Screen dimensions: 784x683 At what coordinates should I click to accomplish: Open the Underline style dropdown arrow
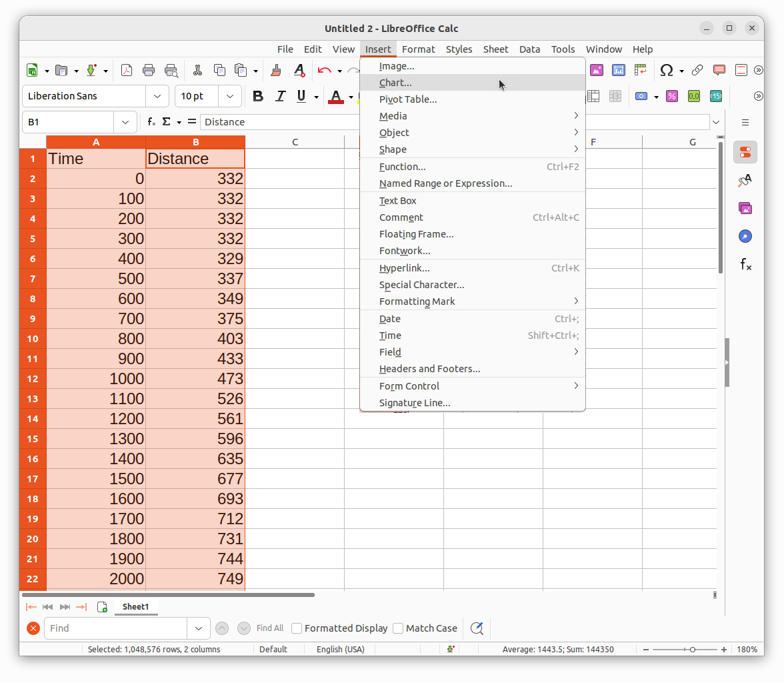pos(316,97)
